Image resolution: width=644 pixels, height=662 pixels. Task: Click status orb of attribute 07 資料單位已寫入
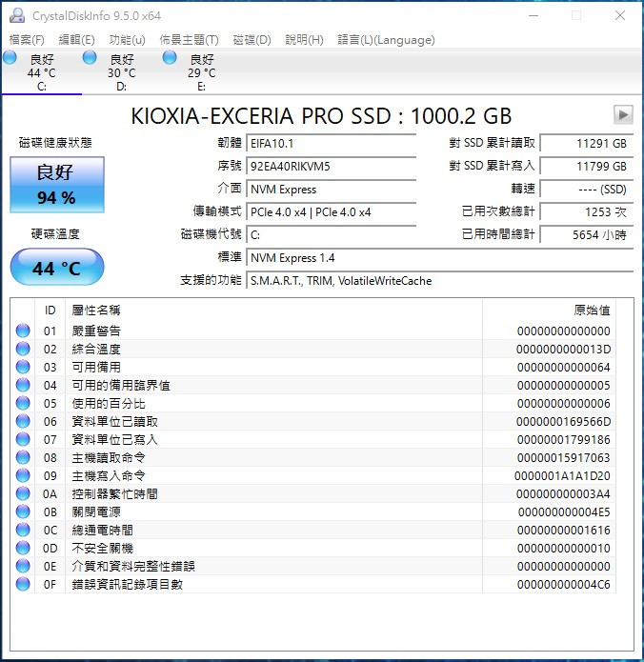pos(23,439)
